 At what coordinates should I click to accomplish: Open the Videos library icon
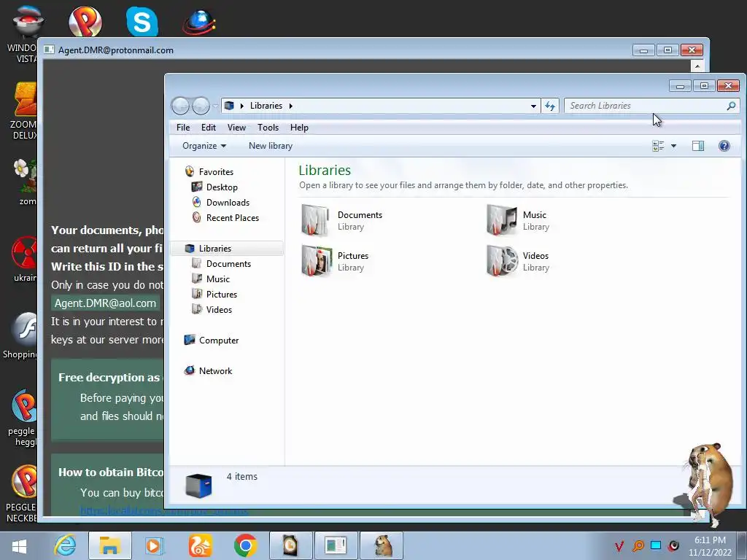pyautogui.click(x=502, y=261)
